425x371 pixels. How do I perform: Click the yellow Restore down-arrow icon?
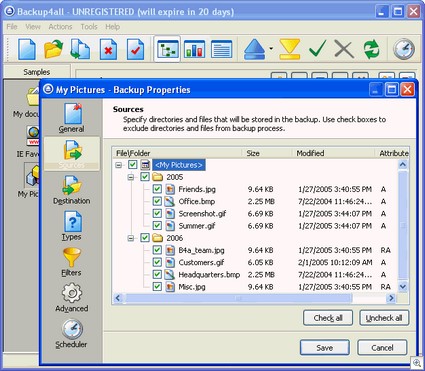click(290, 49)
